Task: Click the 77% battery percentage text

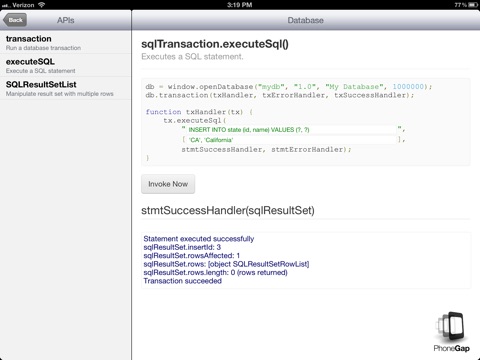Action: (460, 5)
